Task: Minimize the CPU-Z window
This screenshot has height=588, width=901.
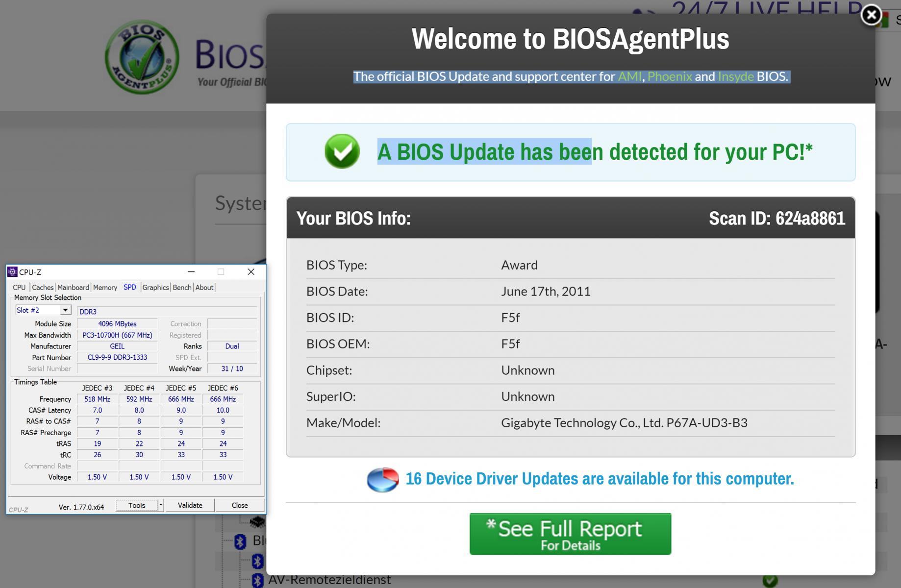Action: click(191, 272)
